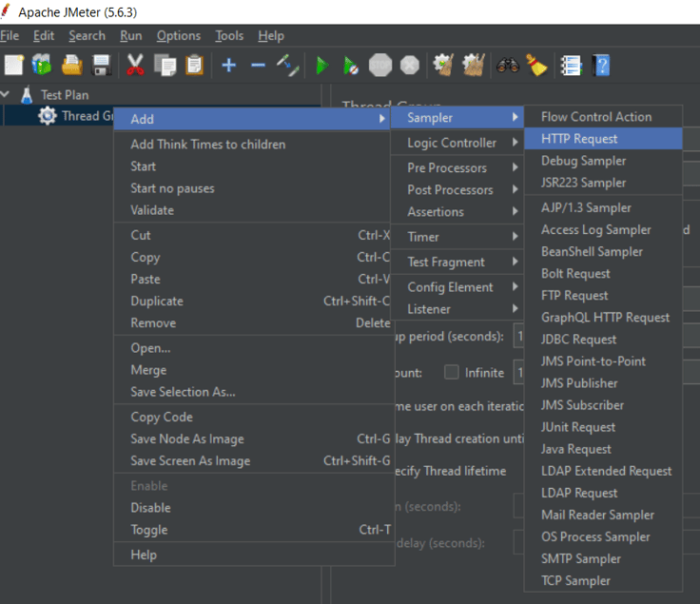
Task: Click the Save floppy disk icon
Action: (x=102, y=66)
